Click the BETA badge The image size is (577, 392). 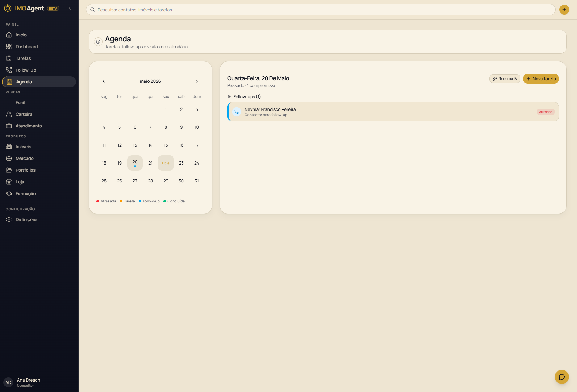click(53, 8)
